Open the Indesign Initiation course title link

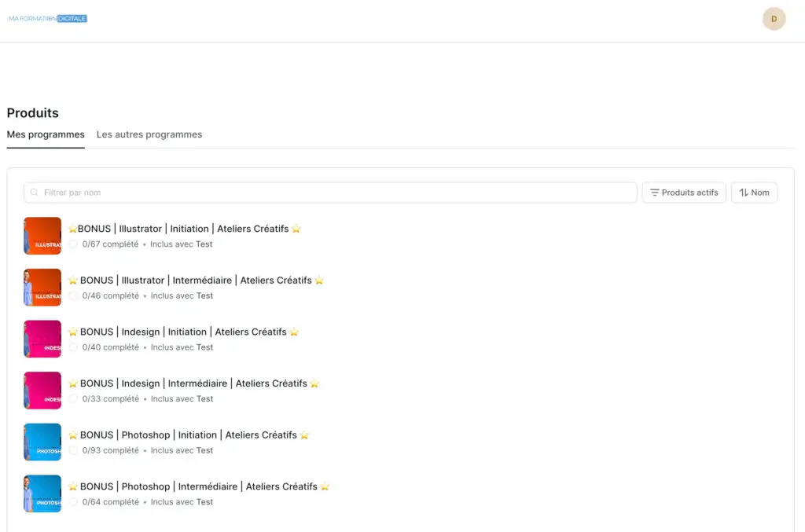[183, 332]
